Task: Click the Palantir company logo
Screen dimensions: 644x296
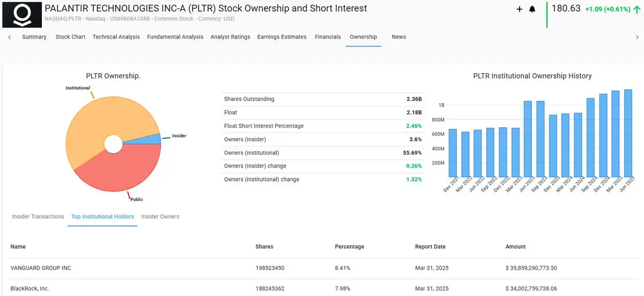Action: coord(22,15)
